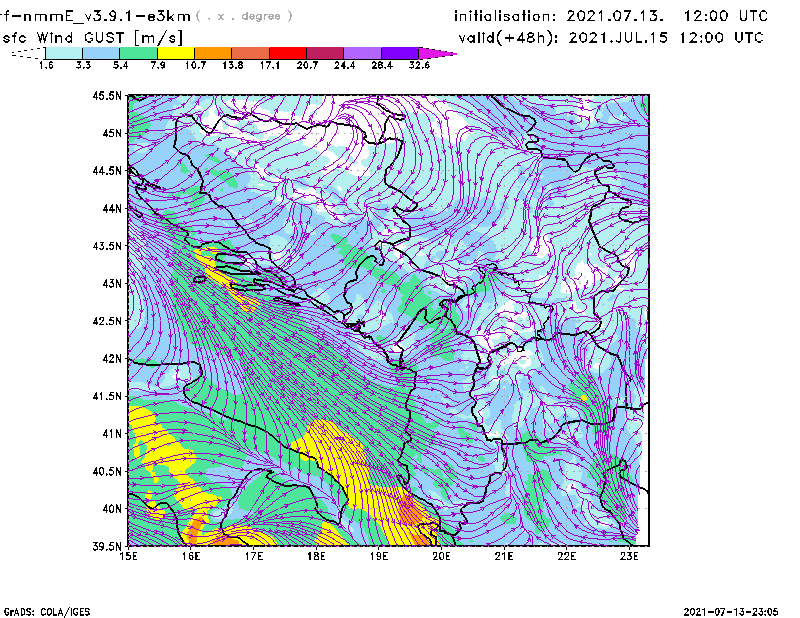Click the legend value 1.6
This screenshot has height=618, width=800.
coord(46,65)
